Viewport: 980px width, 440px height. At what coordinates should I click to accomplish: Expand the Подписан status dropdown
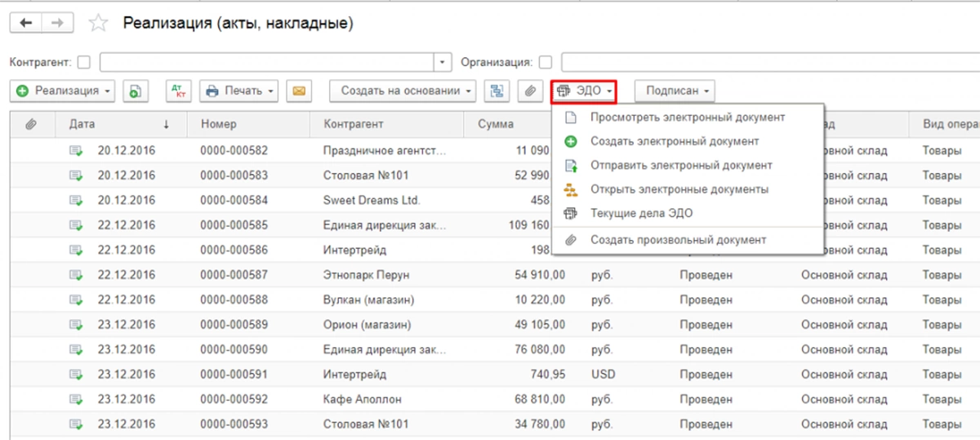click(x=675, y=91)
